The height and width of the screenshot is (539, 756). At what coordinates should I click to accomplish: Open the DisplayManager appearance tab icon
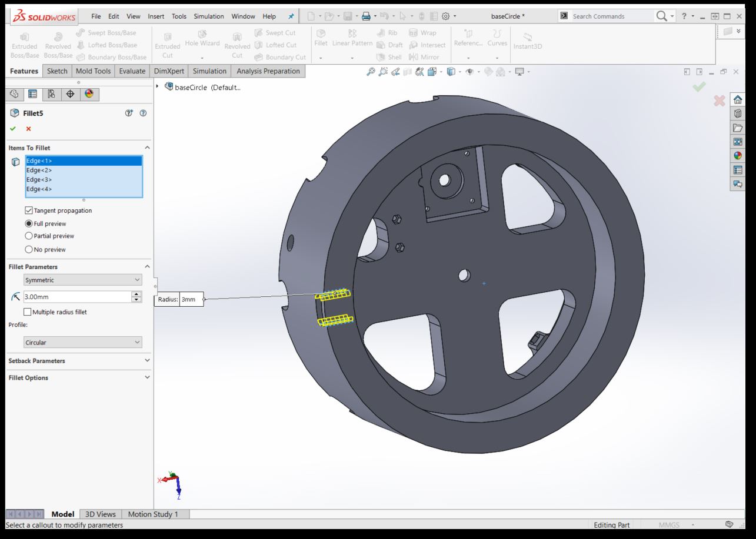89,94
